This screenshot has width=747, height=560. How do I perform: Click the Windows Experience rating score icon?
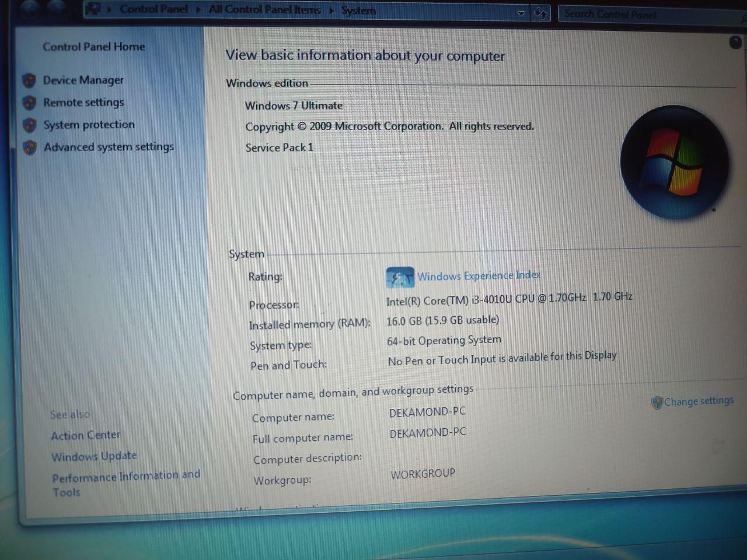400,278
